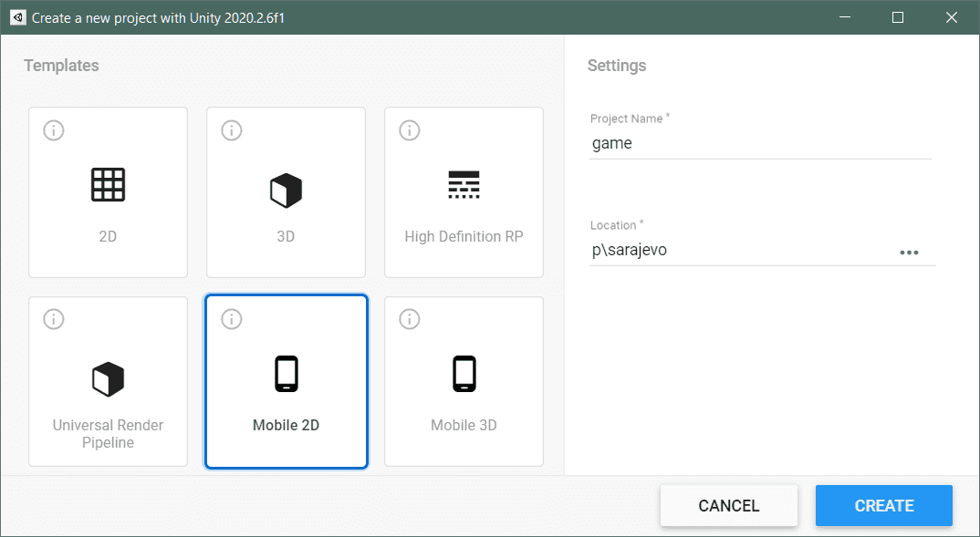Click the Location path input field
Screen dimensions: 980x537
pyautogui.click(x=739, y=251)
